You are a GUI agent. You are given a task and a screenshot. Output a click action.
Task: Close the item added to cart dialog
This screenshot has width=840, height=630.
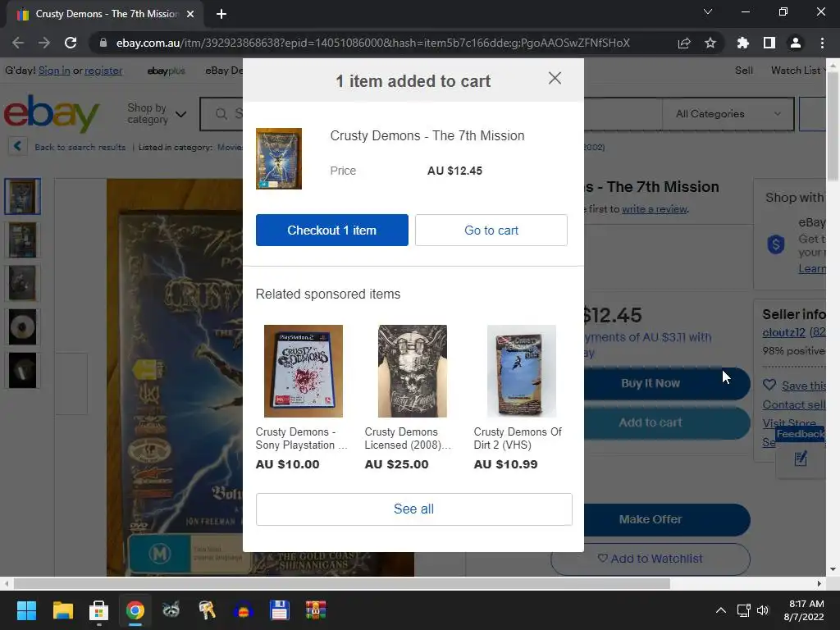click(x=555, y=78)
